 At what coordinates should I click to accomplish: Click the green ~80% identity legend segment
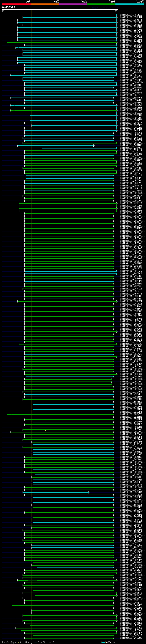[x=101, y=4]
